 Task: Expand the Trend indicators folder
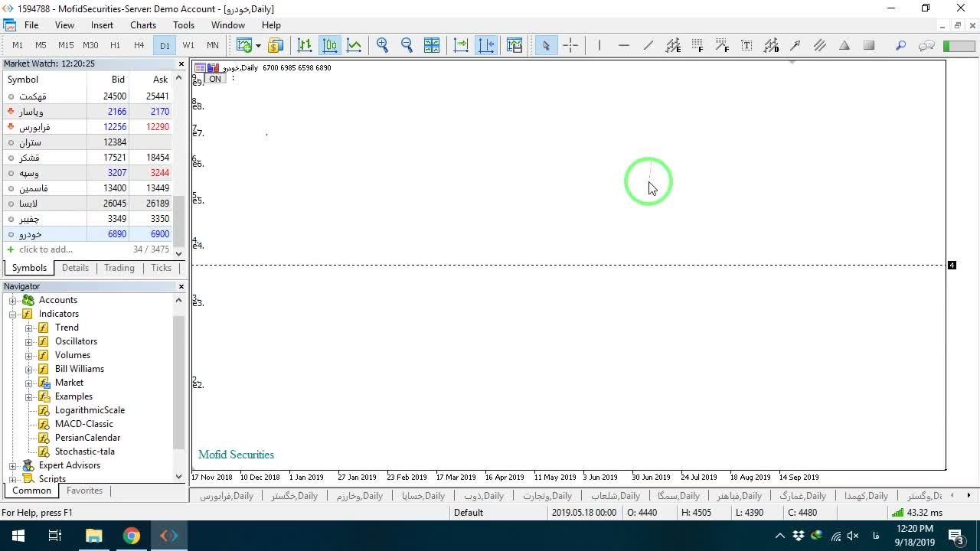click(x=29, y=328)
